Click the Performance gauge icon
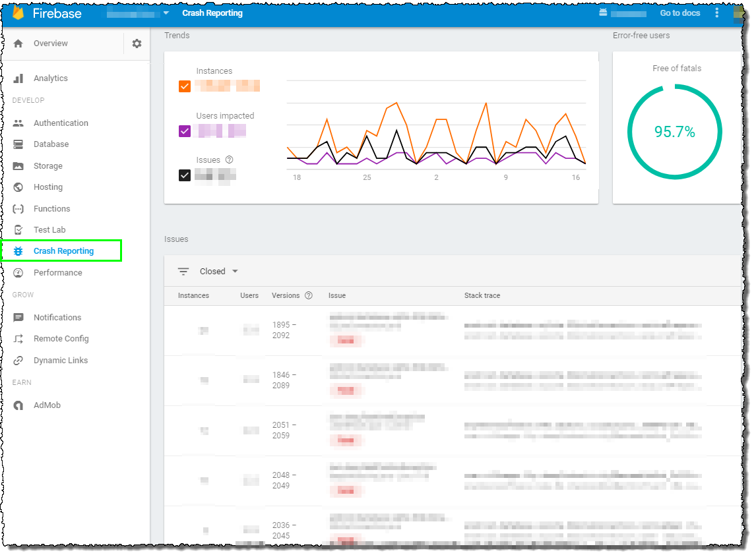 coord(18,273)
